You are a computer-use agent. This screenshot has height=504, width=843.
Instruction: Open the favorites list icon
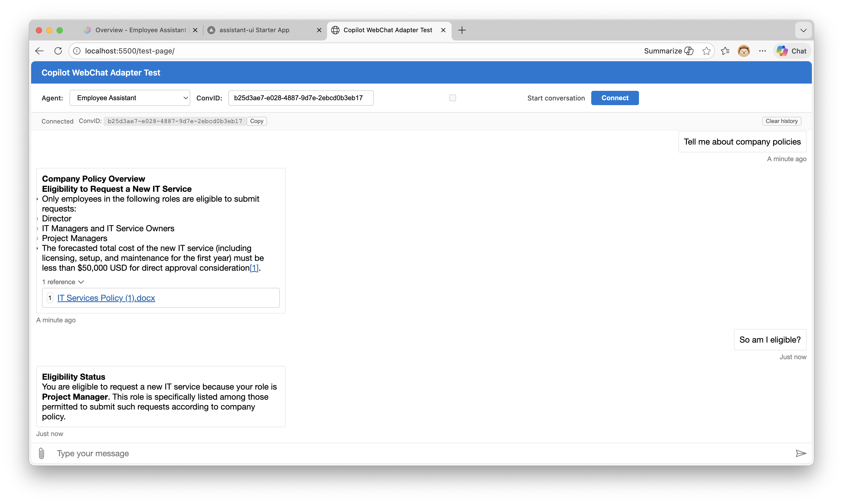pyautogui.click(x=725, y=51)
